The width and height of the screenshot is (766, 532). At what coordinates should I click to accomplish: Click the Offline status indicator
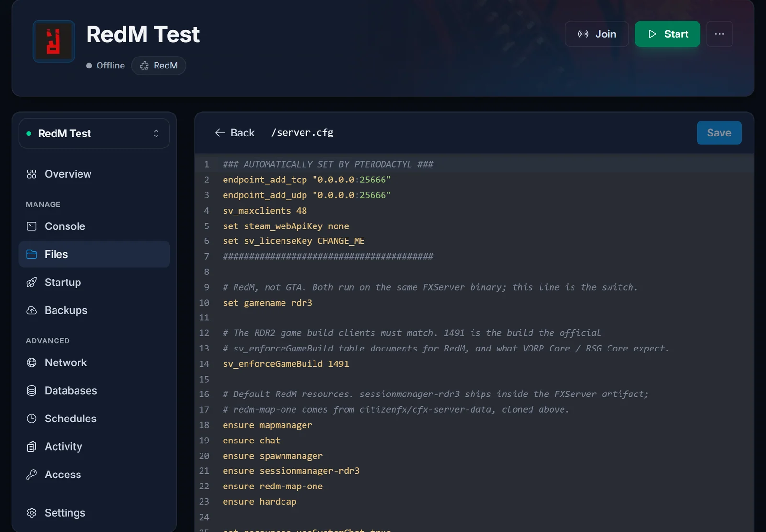(x=105, y=66)
